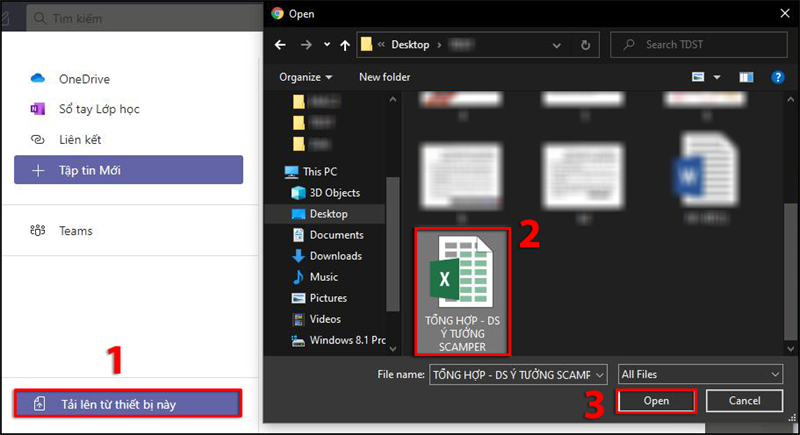Click the File name input field

point(510,373)
